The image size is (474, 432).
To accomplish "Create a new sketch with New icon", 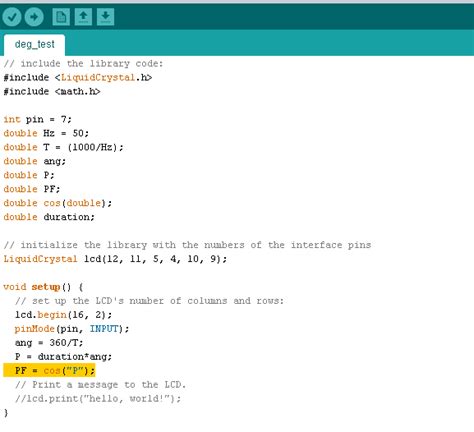I will click(x=61, y=17).
